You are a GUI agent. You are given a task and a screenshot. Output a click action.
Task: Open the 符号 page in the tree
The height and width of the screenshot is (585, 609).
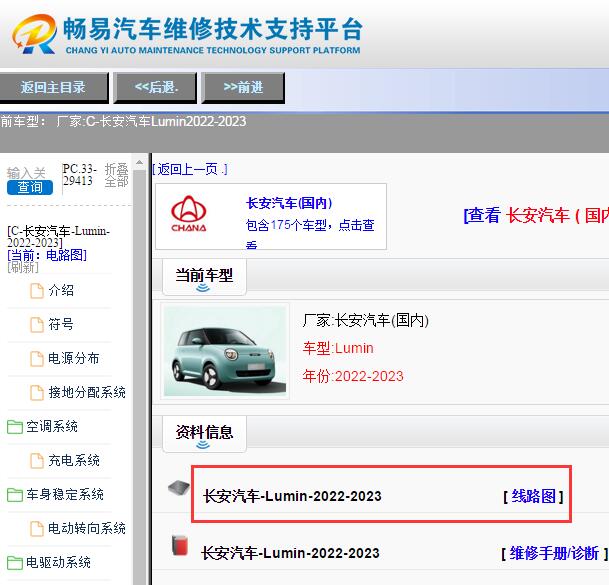(x=61, y=324)
